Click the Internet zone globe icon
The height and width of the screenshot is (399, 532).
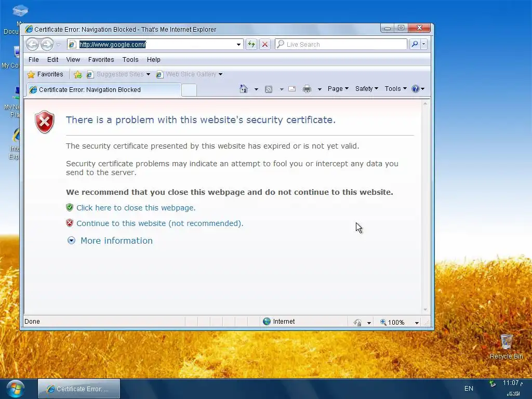point(267,321)
